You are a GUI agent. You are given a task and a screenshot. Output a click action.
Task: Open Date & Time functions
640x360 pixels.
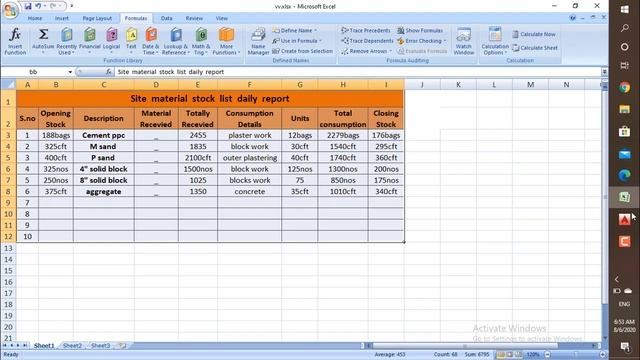151,41
